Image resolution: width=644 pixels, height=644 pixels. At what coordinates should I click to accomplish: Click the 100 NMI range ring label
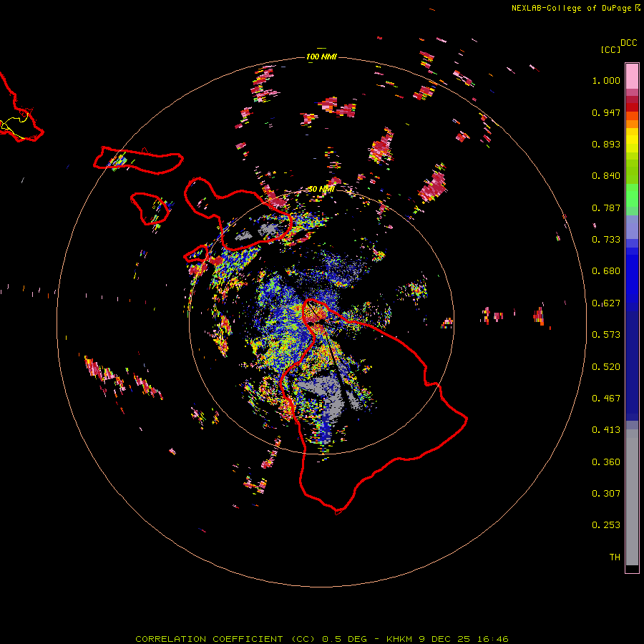[321, 57]
